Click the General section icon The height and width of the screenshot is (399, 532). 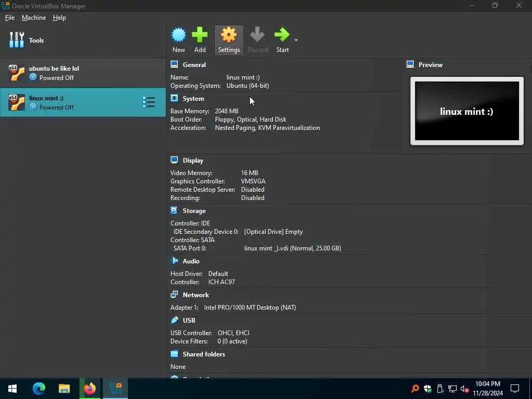(175, 64)
